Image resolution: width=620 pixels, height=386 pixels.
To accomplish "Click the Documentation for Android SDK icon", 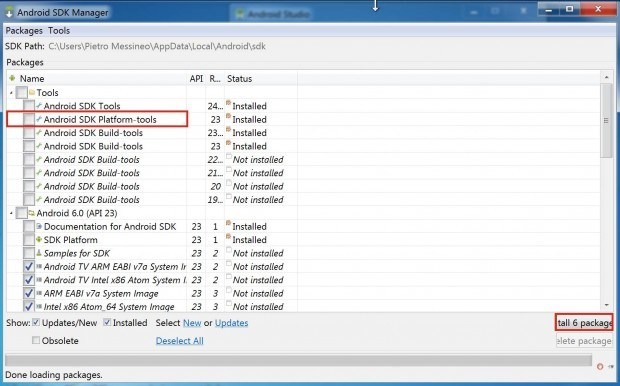I will (39, 226).
